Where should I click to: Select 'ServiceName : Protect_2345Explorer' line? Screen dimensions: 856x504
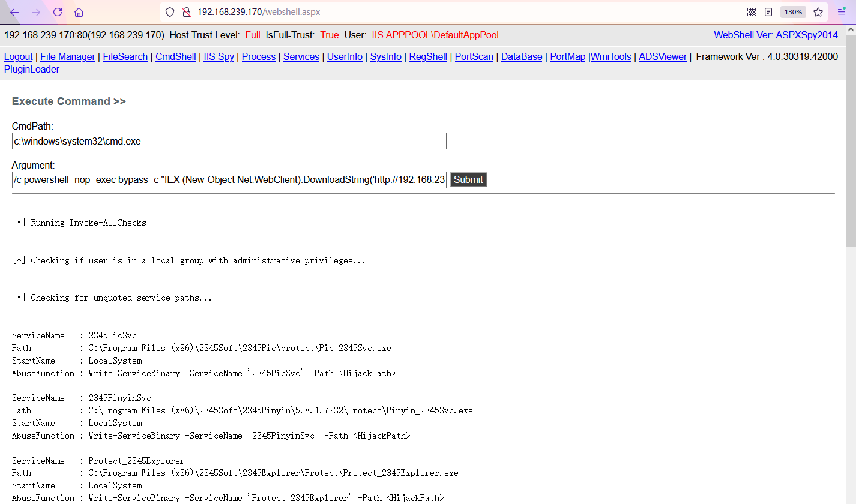98,461
